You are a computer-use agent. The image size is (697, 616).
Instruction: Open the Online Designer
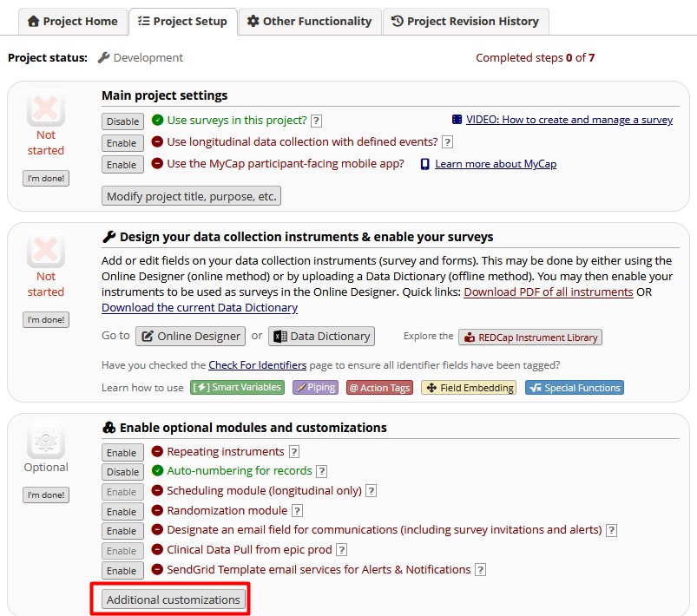[190, 336]
